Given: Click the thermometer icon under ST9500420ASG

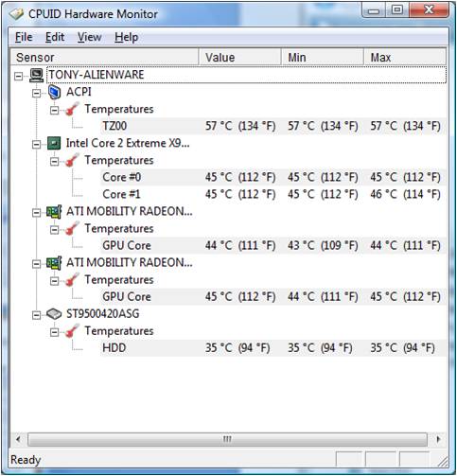Looking at the screenshot, I should pyautogui.click(x=72, y=331).
